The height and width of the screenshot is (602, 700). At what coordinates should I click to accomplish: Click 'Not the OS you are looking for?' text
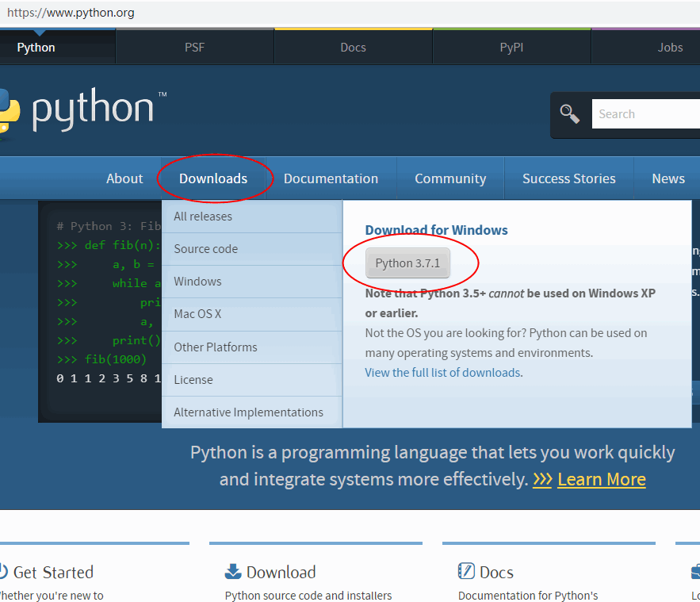tap(446, 333)
